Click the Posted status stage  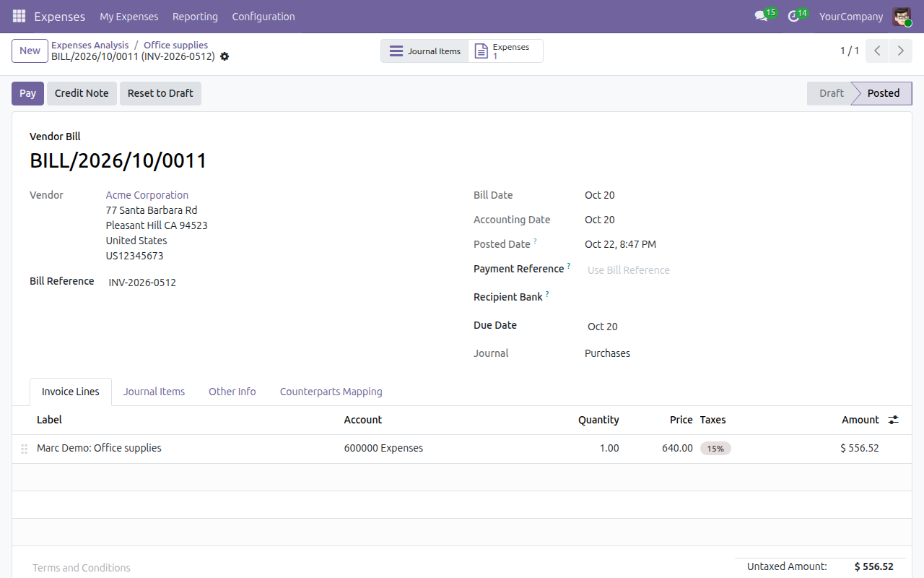click(884, 93)
